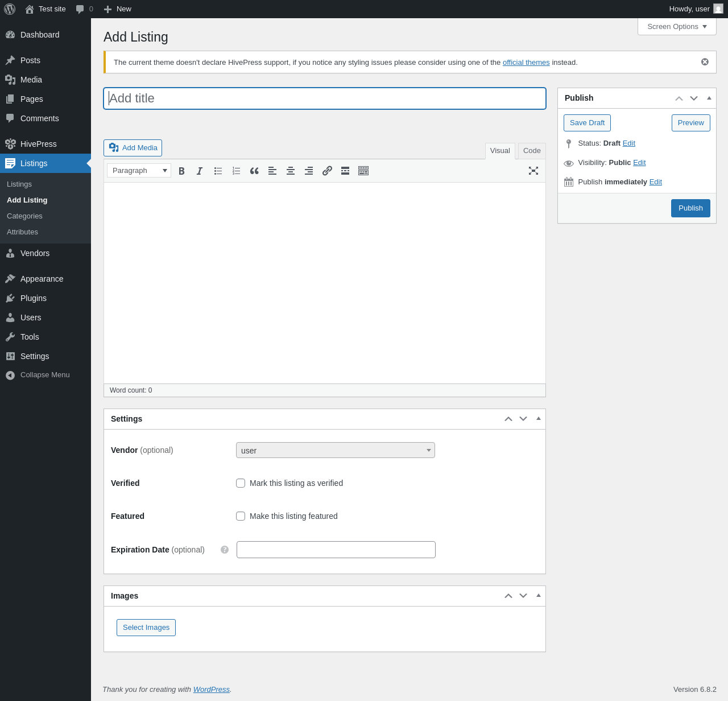The image size is (728, 701).
Task: Open the Paragraph format dropdown
Action: (139, 170)
